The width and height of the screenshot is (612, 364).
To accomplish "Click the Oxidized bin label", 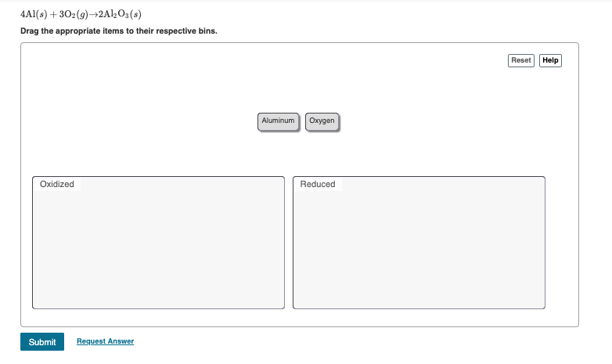I will click(56, 184).
